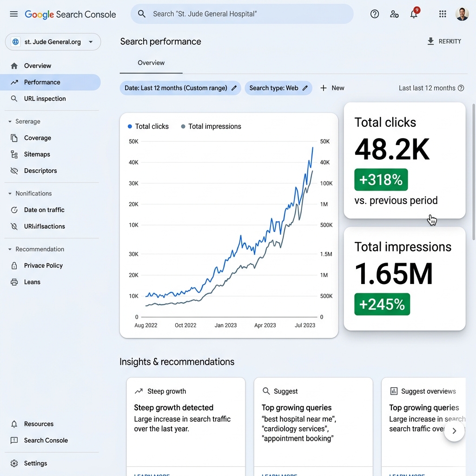Open the help question mark icon

374,14
